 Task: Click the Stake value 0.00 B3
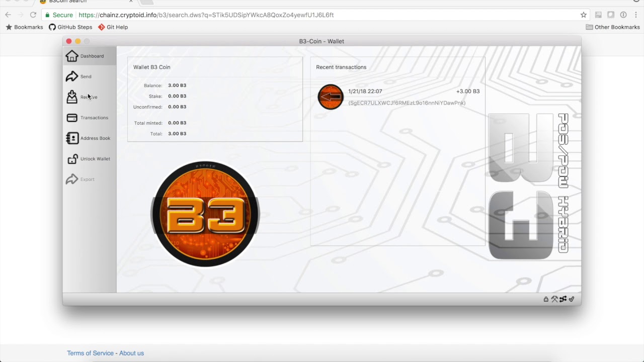click(177, 96)
